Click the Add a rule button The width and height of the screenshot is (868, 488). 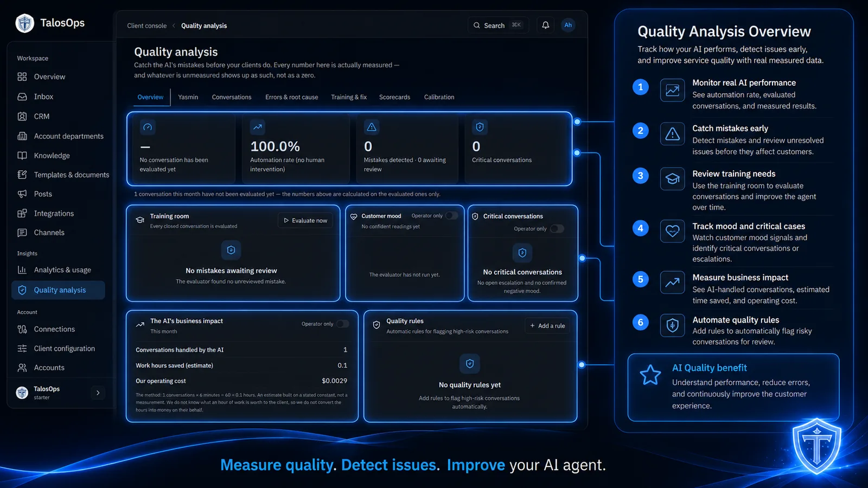(x=547, y=325)
